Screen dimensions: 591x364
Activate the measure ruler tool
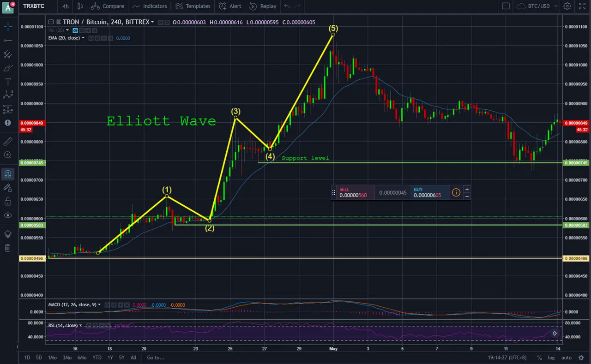pos(8,141)
